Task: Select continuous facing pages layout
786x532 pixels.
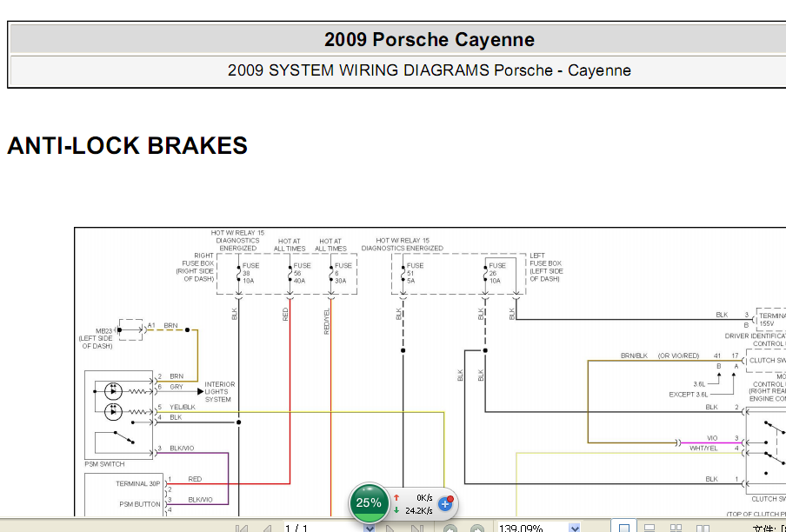Action: click(676, 528)
